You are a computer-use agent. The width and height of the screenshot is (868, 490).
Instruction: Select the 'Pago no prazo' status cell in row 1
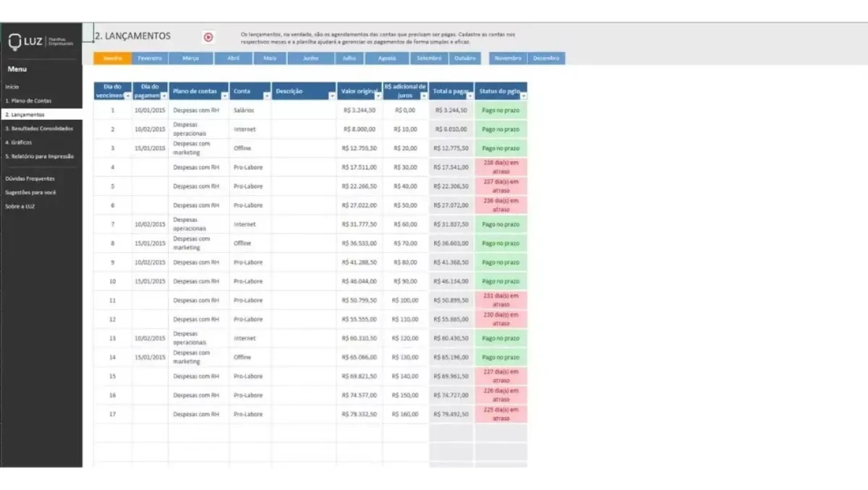pos(501,110)
